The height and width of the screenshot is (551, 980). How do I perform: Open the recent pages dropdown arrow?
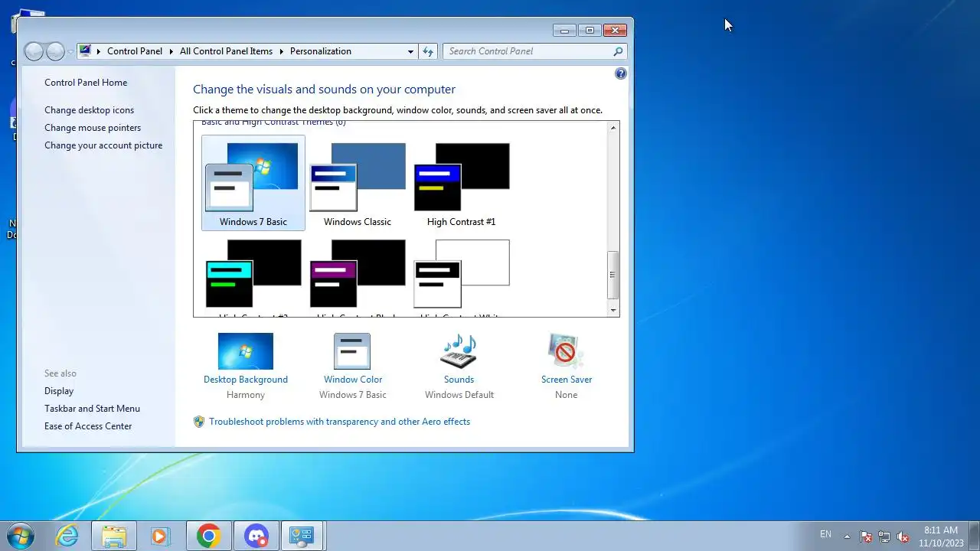70,52
